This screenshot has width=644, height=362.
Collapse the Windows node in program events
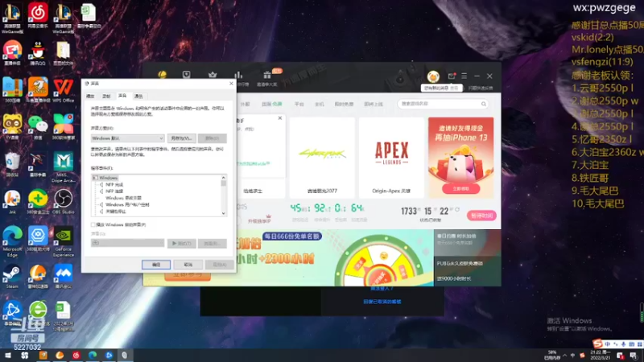95,178
